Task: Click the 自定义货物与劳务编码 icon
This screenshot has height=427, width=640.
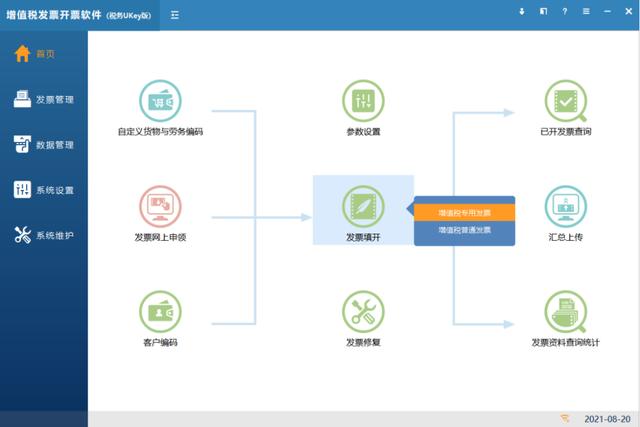Action: 160,102
